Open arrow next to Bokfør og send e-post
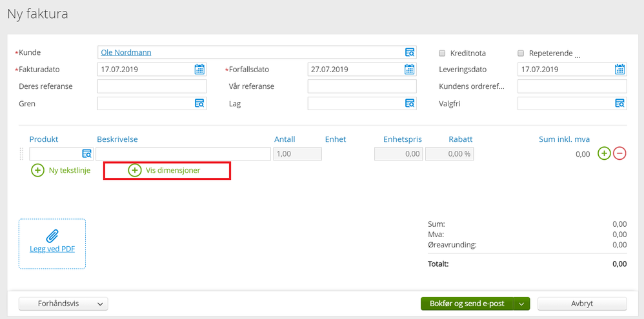Viewport: 644px width, 319px height. [521, 304]
